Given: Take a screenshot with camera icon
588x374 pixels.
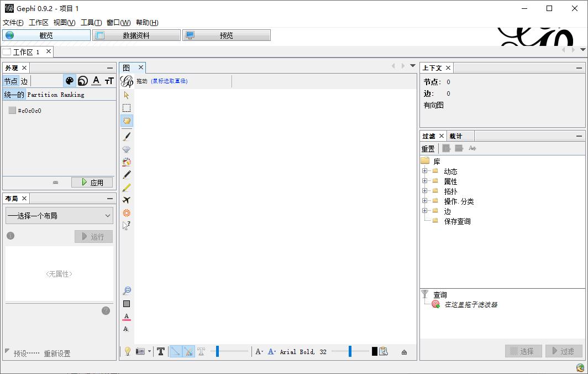Looking at the screenshot, I should click(x=140, y=351).
